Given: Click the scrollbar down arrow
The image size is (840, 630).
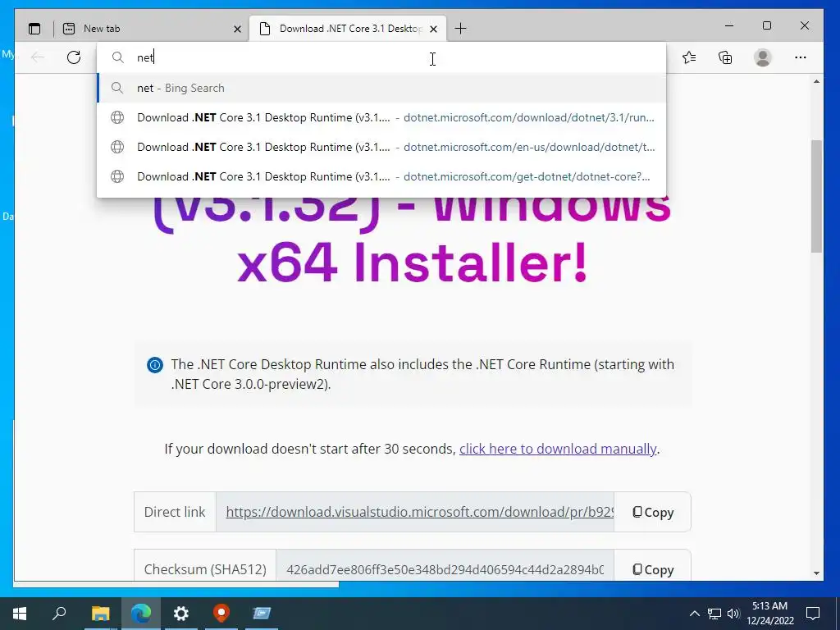Looking at the screenshot, I should pos(816,573).
